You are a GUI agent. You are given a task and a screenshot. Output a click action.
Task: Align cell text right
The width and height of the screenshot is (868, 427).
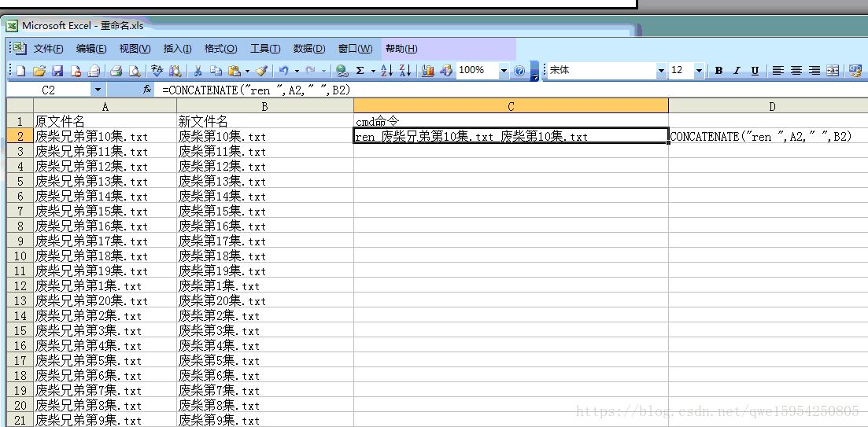click(814, 71)
